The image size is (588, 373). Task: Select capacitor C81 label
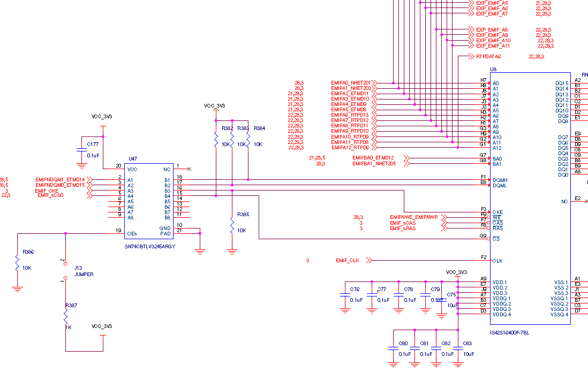[x=424, y=344]
